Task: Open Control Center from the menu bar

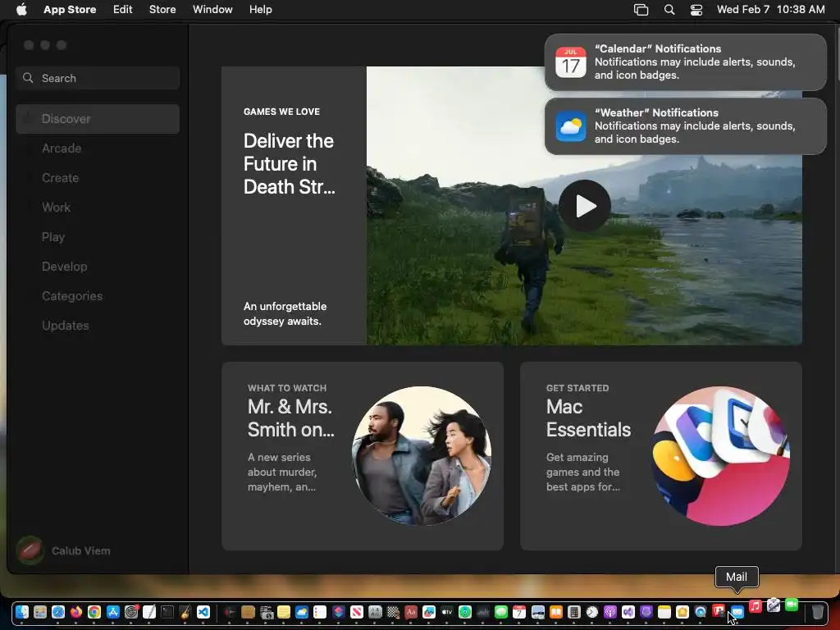Action: (696, 9)
